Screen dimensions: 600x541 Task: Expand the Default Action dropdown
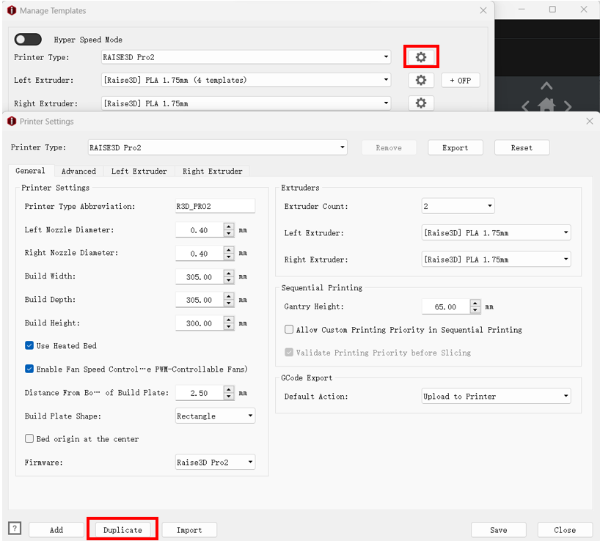496,397
